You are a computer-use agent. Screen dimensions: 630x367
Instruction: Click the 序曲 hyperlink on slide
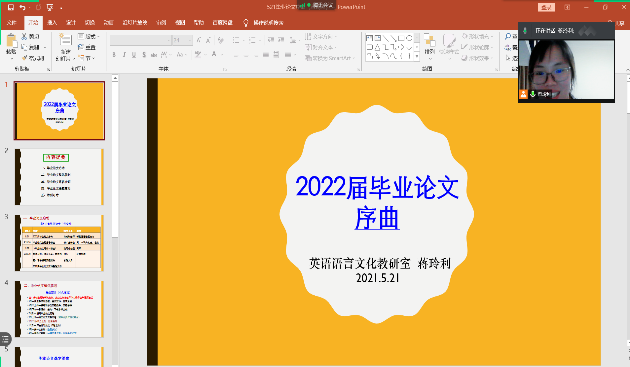(377, 218)
